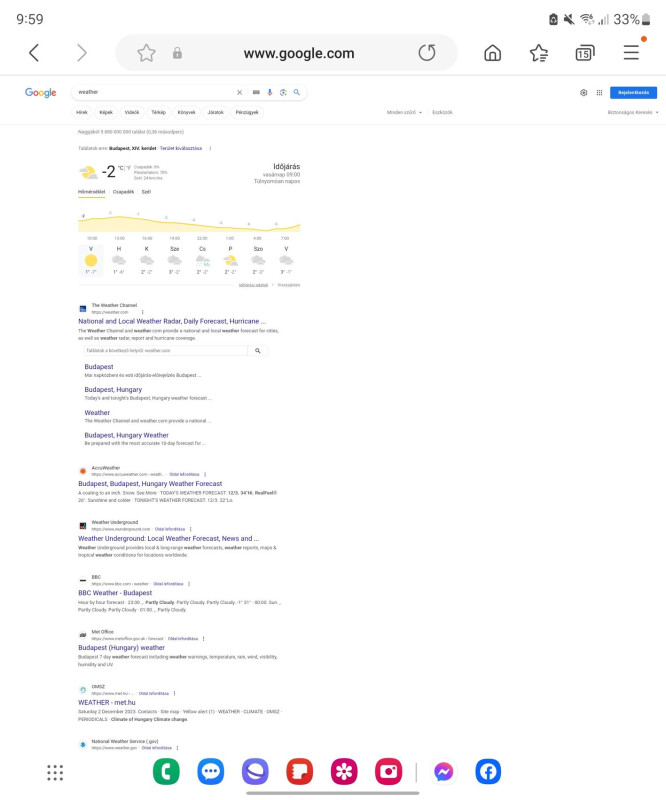Open National and Local Weather Radar result
Image resolution: width=666 pixels, height=800 pixels.
[172, 321]
